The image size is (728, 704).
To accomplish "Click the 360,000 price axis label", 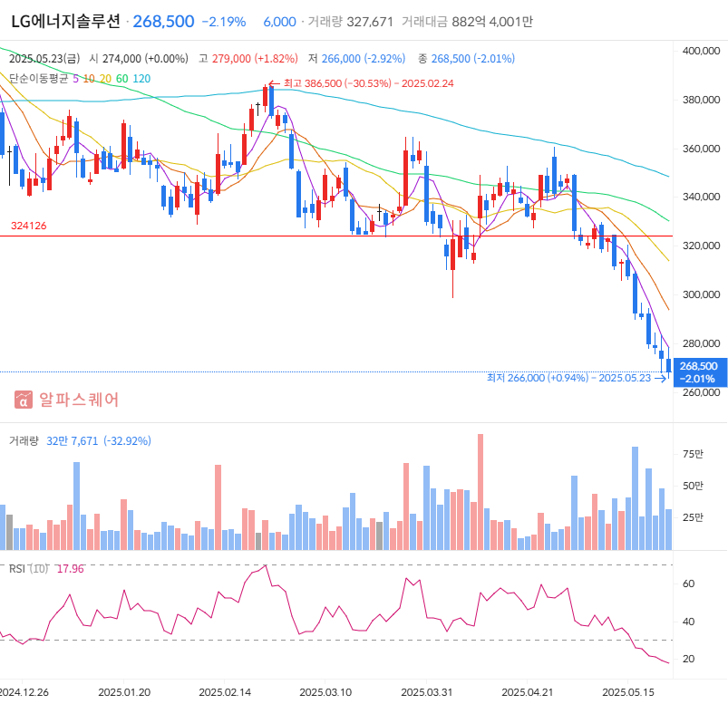I will (701, 149).
